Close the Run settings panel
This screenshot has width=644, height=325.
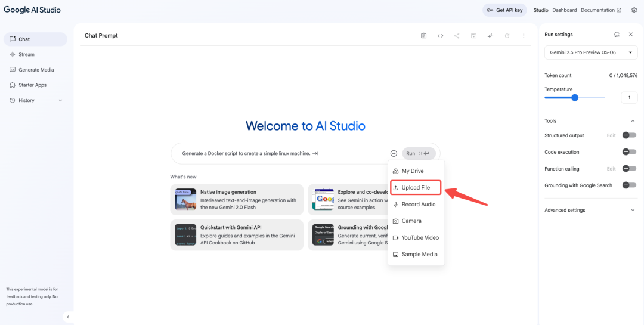[631, 35]
